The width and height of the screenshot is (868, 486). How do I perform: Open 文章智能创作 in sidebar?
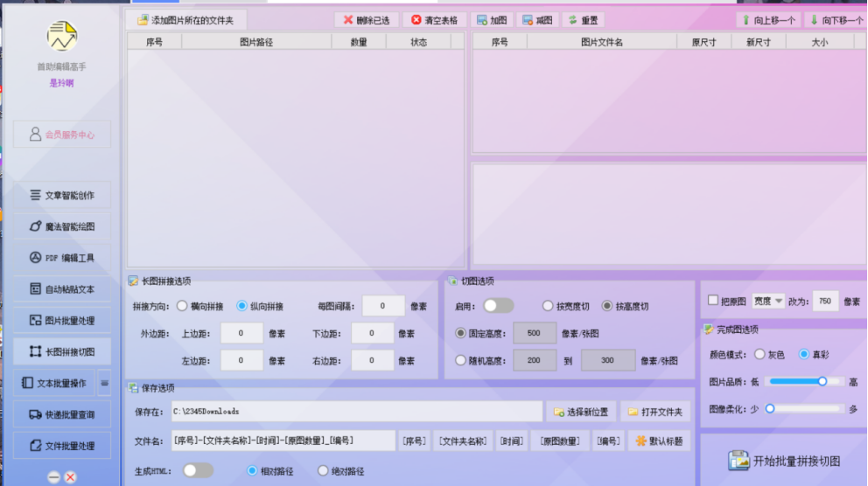62,195
